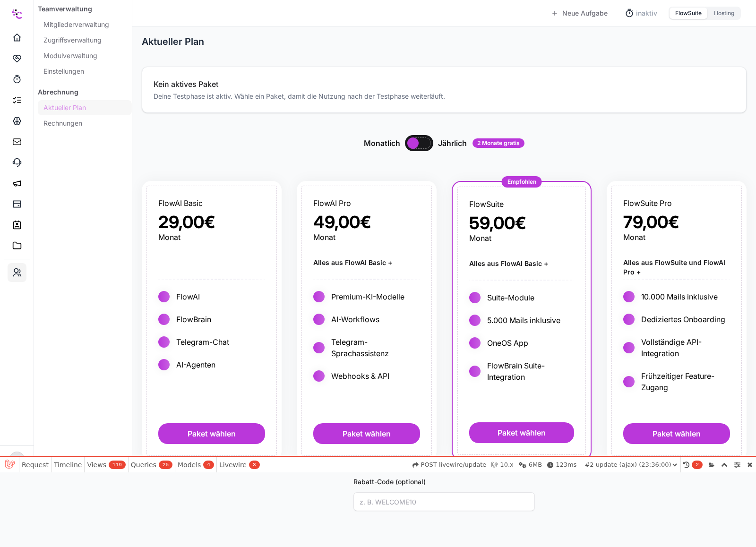Open Rechnungen in Abrechnung menu
The height and width of the screenshot is (547, 756).
pos(63,123)
